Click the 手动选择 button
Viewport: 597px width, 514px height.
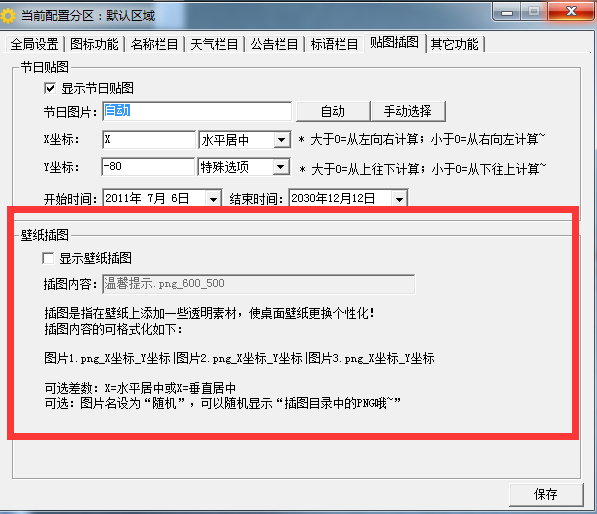pos(408,112)
